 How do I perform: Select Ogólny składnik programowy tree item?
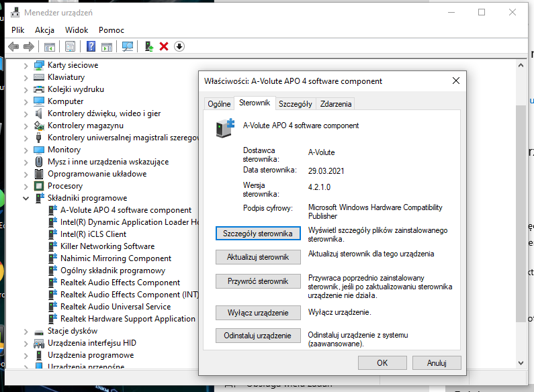click(113, 271)
